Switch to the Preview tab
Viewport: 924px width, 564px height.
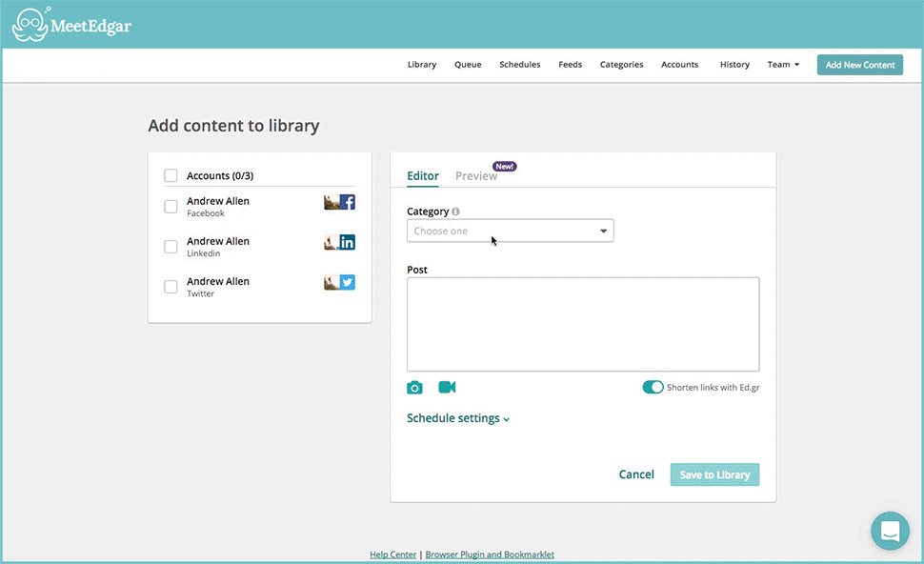coord(475,176)
